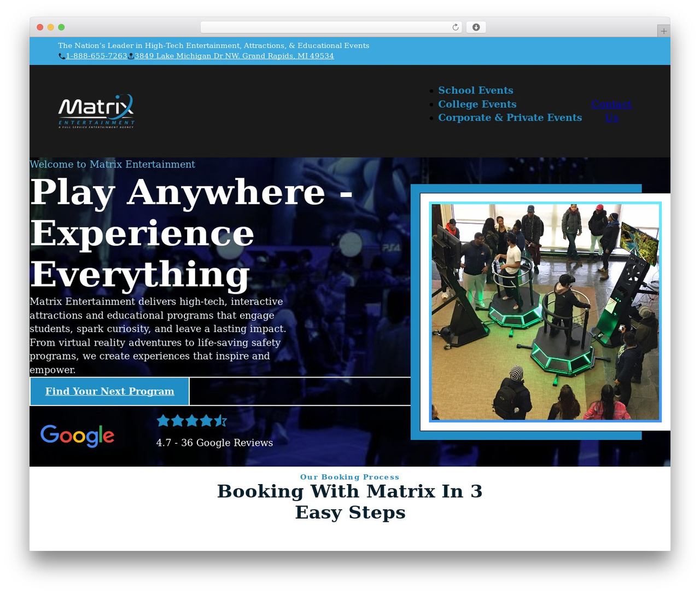Click the paragraph starting 'Matrix Entertainment delivers'
700x593 pixels.
(158, 335)
